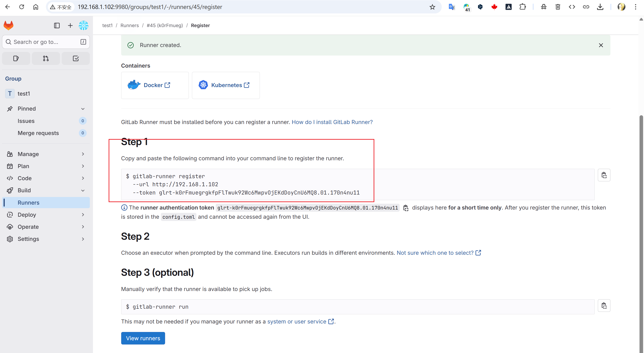Bookmark this page with star icon
The width and height of the screenshot is (644, 353).
(x=432, y=7)
